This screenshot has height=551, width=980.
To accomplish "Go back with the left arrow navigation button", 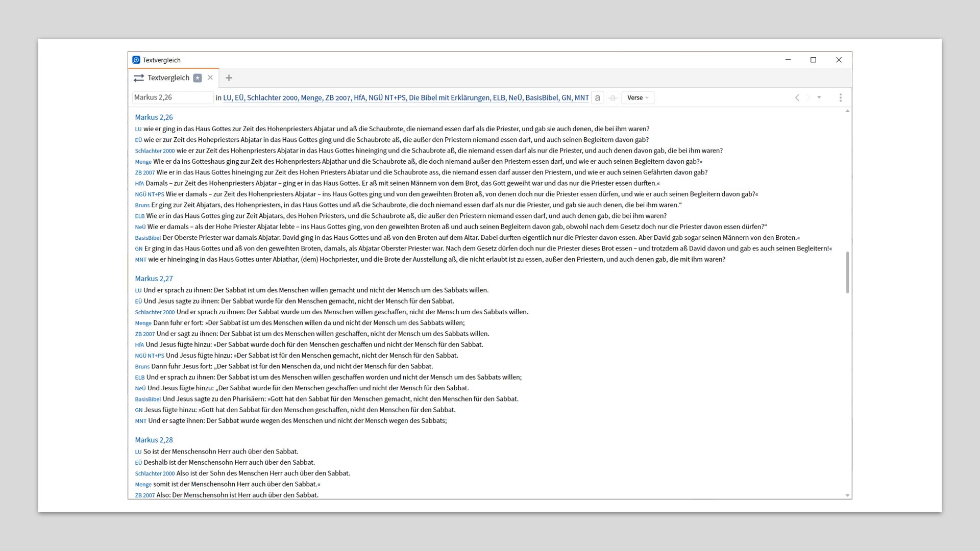I will (x=797, y=97).
